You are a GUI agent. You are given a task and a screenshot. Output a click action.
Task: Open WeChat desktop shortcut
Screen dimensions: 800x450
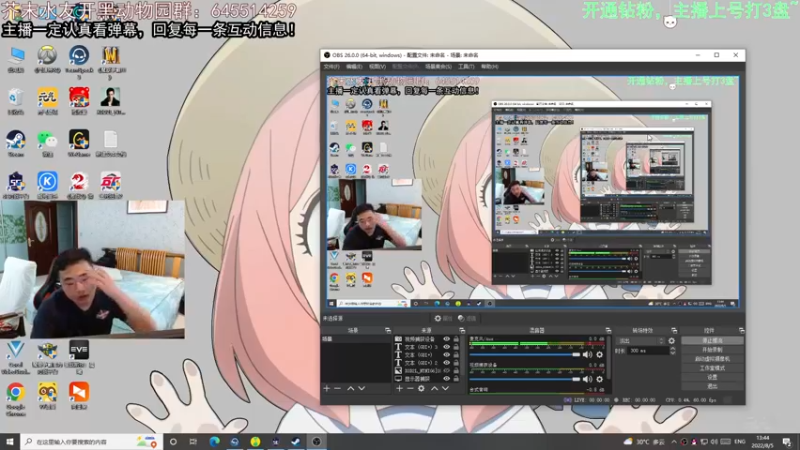coord(47,143)
